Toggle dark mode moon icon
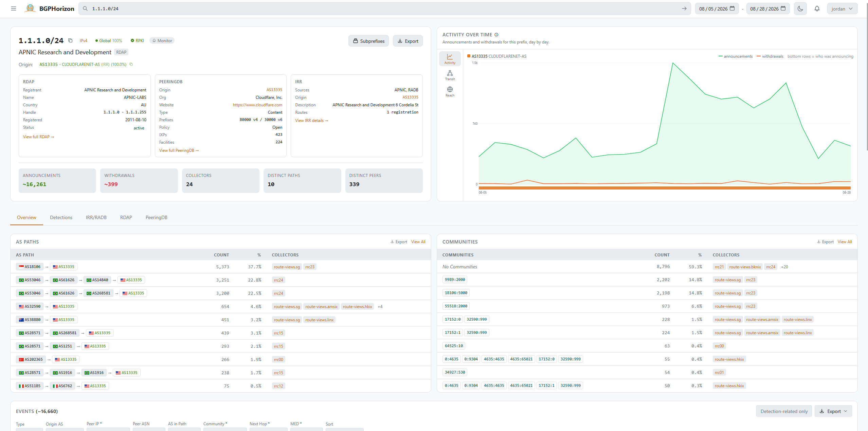This screenshot has width=868, height=431. pos(800,8)
